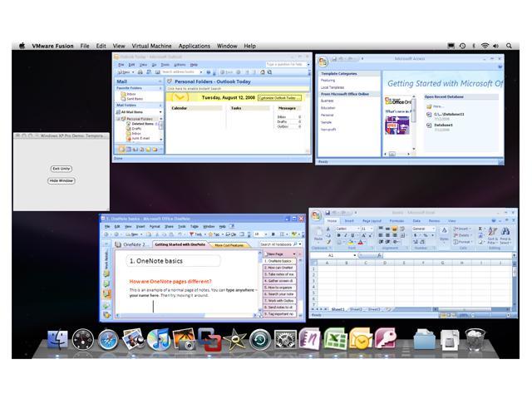
Task: Open the Virtual Machine menu
Action: click(151, 46)
